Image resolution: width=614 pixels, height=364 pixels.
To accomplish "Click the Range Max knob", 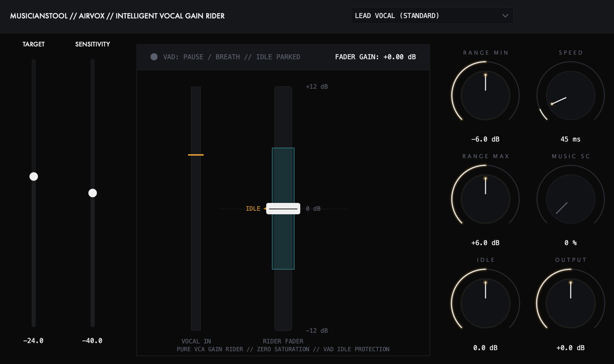I will pyautogui.click(x=486, y=199).
